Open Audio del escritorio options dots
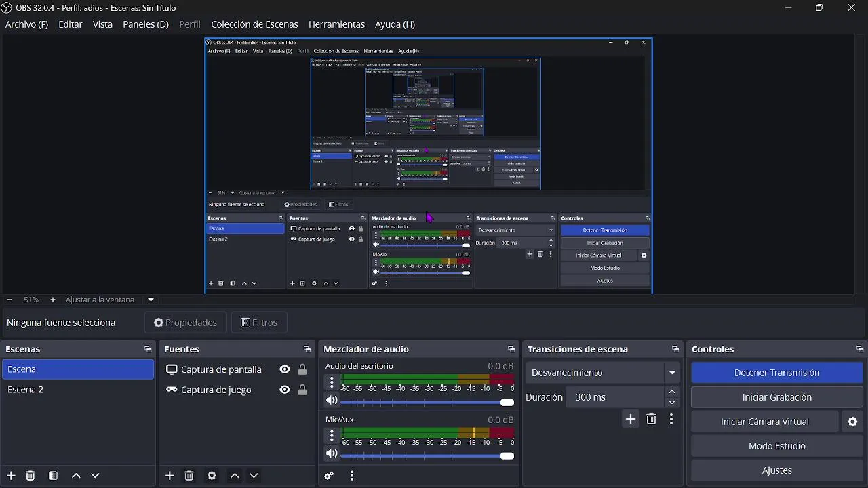Image resolution: width=868 pixels, height=488 pixels. click(332, 382)
